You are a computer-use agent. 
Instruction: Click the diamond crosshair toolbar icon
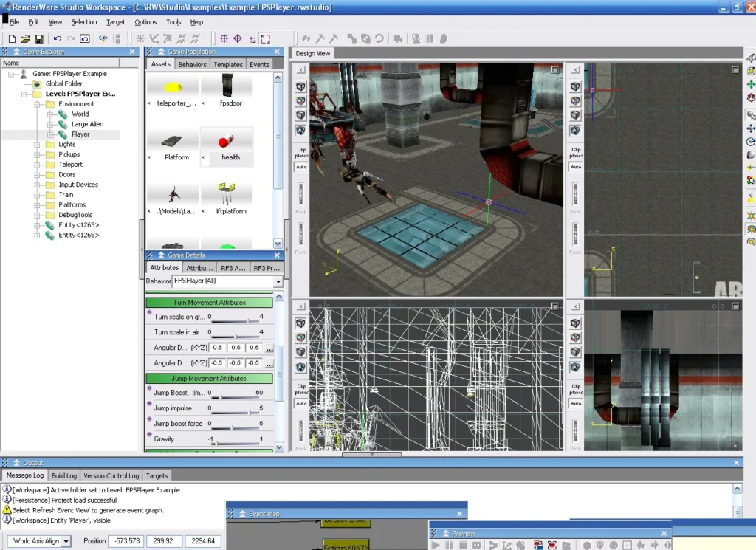click(x=238, y=38)
